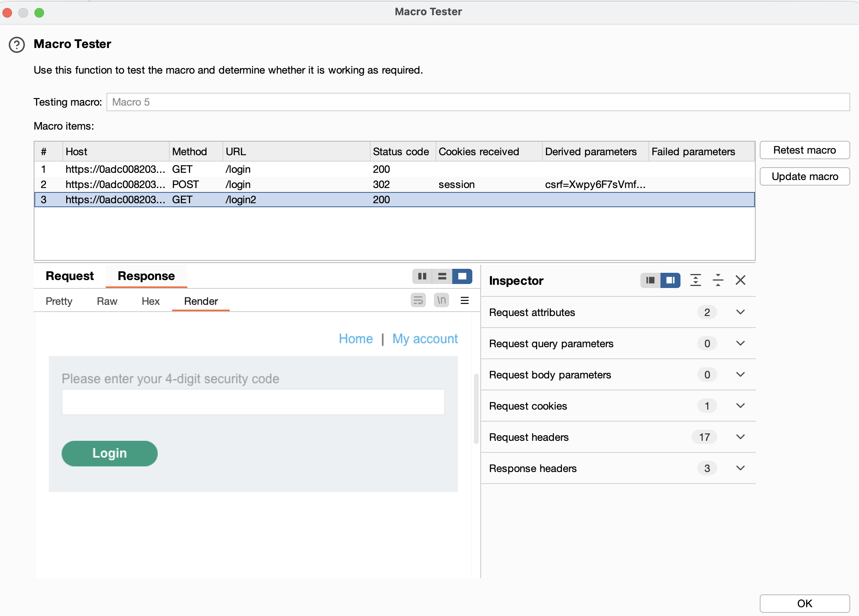Switch to side-by-side layout view
This screenshot has height=616, width=859.
422,276
